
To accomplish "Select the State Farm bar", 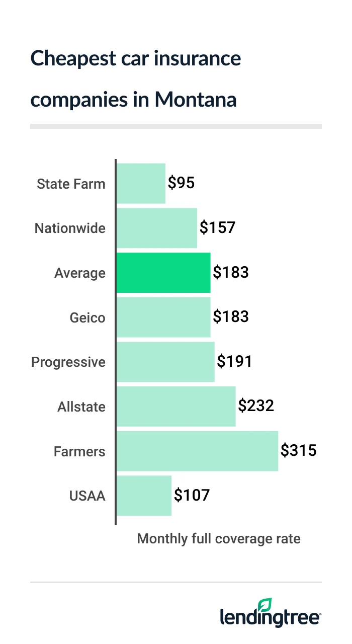I will pyautogui.click(x=141, y=184).
